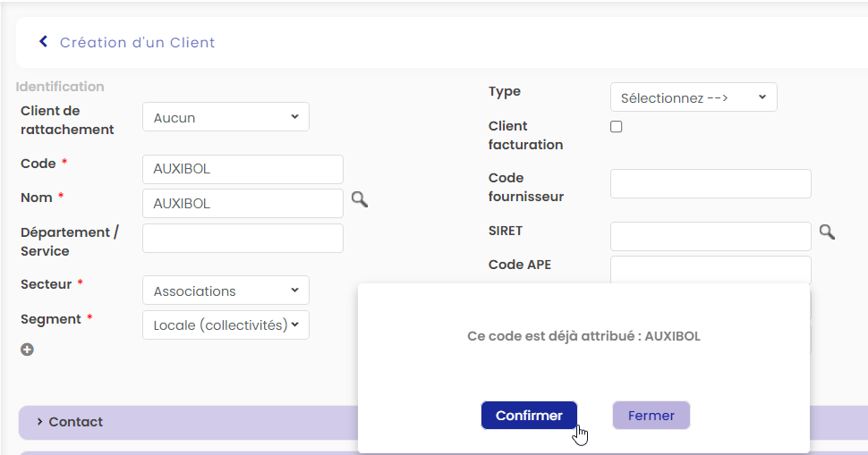The image size is (868, 455).
Task: Focus the Département / Service input field
Action: coord(243,238)
